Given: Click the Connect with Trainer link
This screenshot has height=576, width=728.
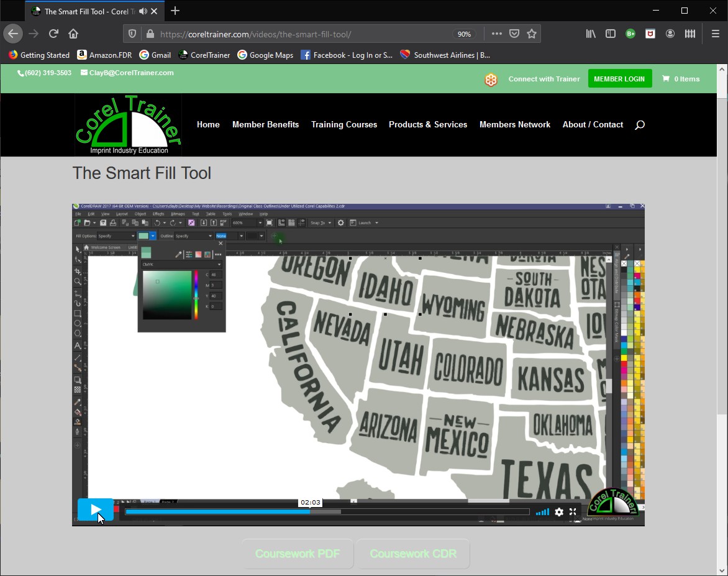Looking at the screenshot, I should coord(544,79).
